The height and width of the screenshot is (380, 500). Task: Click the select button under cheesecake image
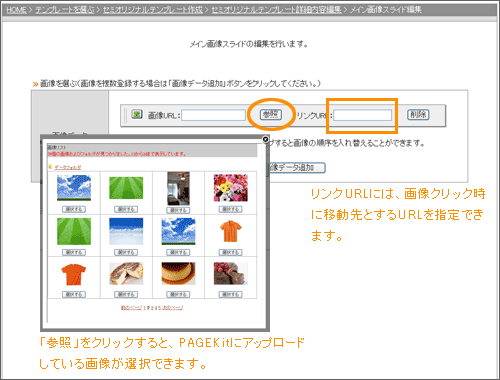point(126,294)
